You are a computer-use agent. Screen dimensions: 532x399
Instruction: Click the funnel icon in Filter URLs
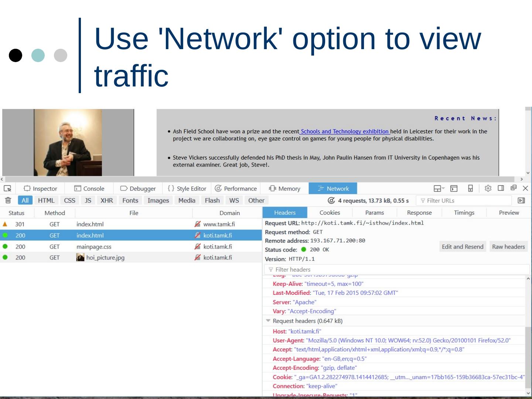[x=423, y=201]
